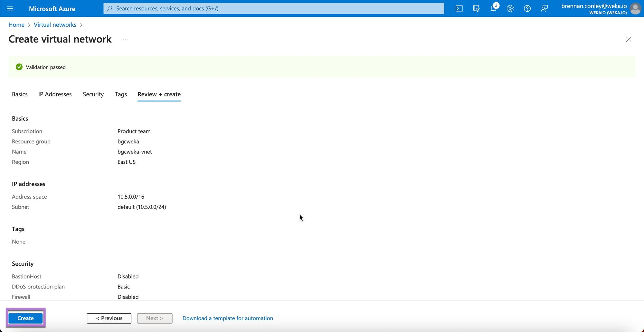Go to the Security tab
The width and height of the screenshot is (644, 332).
click(93, 94)
